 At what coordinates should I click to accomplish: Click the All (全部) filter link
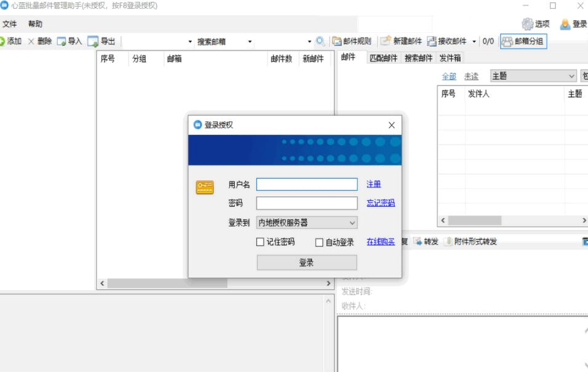pyautogui.click(x=449, y=76)
